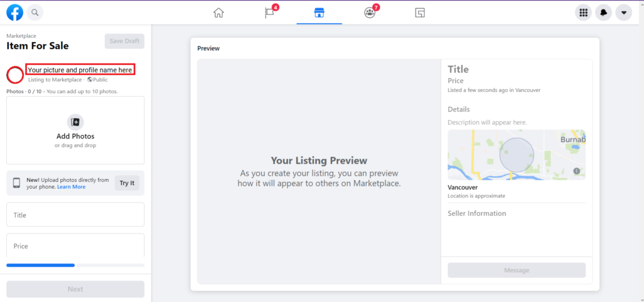Open the Groups icon with notifications
The height and width of the screenshot is (302, 644).
pyautogui.click(x=370, y=13)
